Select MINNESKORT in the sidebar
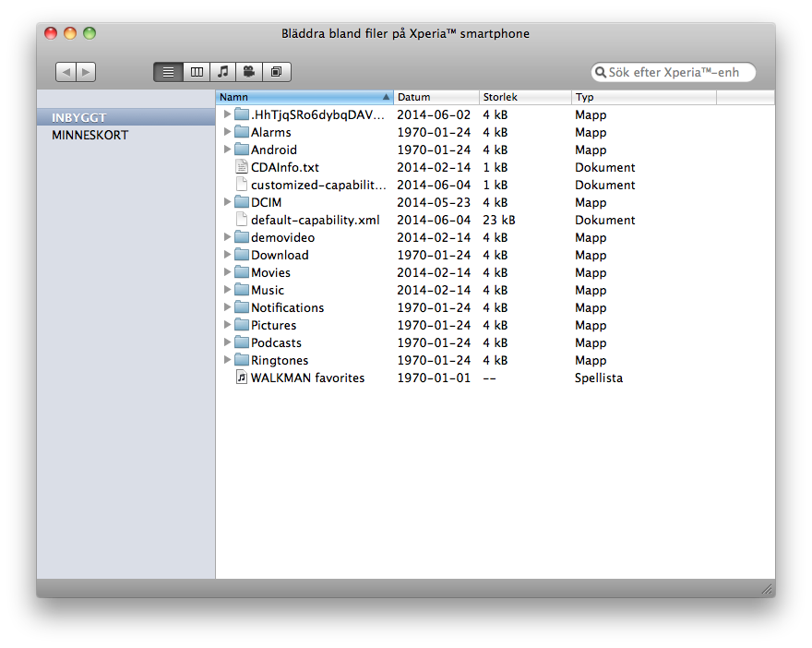Image resolution: width=812 pixels, height=648 pixels. click(x=90, y=135)
